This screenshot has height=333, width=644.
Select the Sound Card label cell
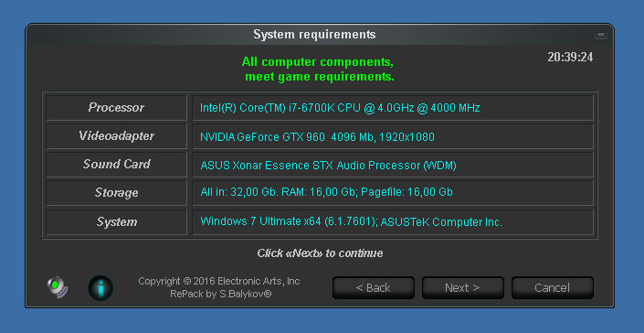[116, 165]
